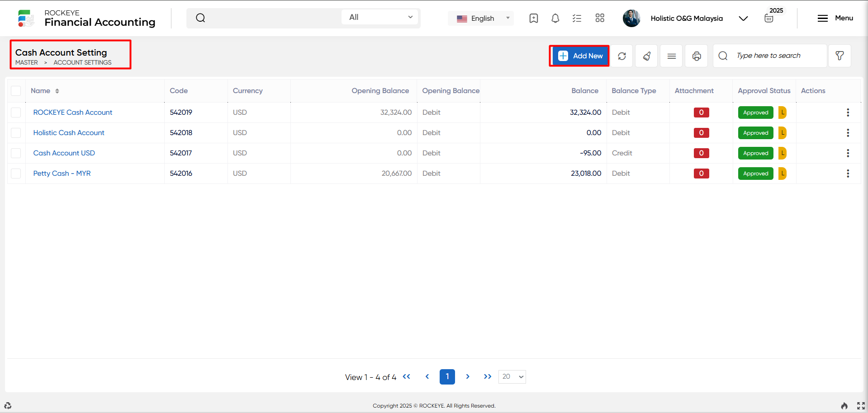Select checkbox for Holistic Cash Account row
Viewport: 868px width, 413px height.
click(x=16, y=133)
